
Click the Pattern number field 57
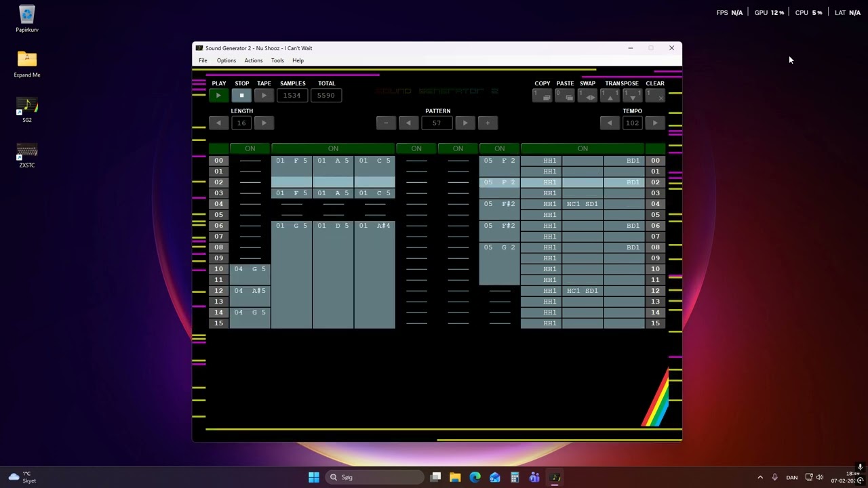[x=437, y=123]
